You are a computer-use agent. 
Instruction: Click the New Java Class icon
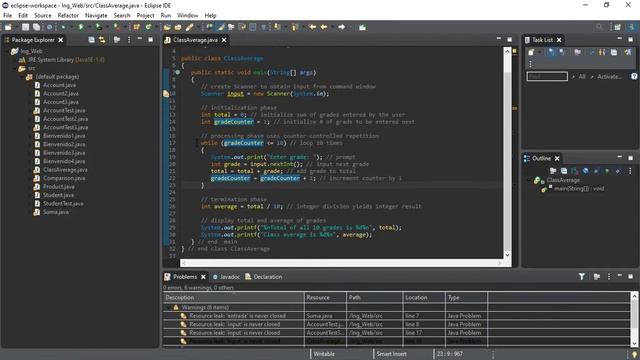click(x=148, y=27)
